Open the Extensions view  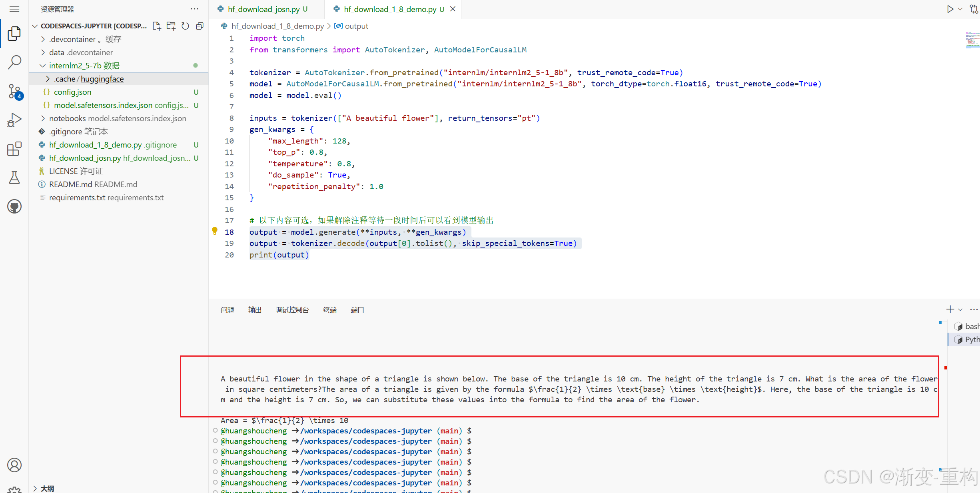point(14,149)
